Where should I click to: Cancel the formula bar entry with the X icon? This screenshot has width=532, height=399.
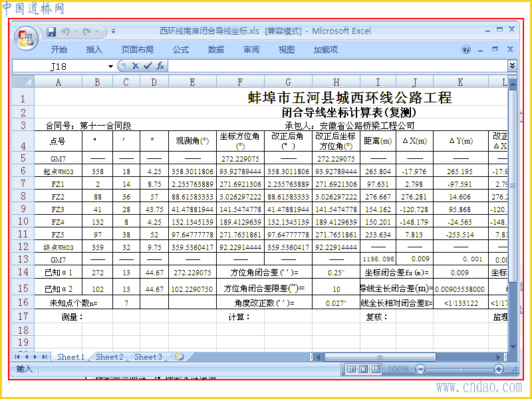[135, 66]
